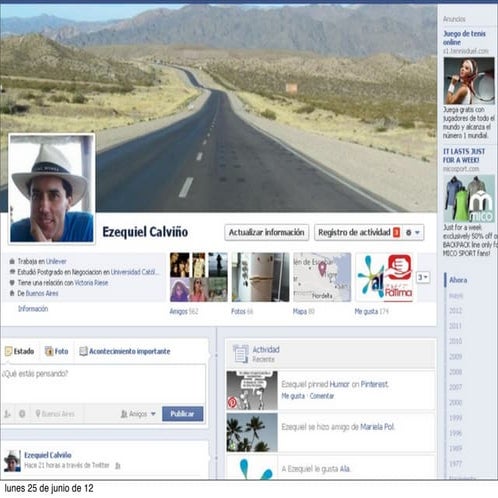Jump to 2007 on the timeline
The width and height of the screenshot is (498, 498).
[455, 387]
